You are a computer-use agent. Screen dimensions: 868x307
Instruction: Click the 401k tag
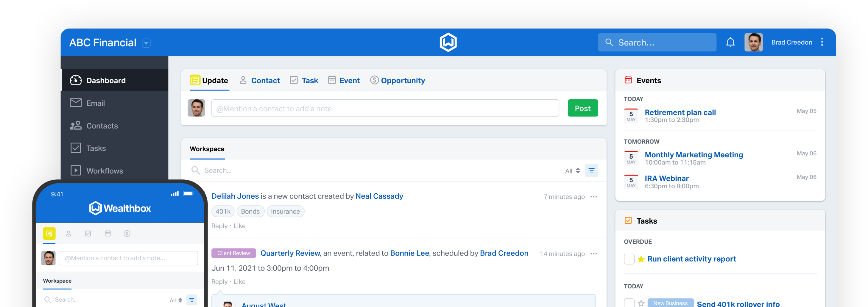pos(223,211)
